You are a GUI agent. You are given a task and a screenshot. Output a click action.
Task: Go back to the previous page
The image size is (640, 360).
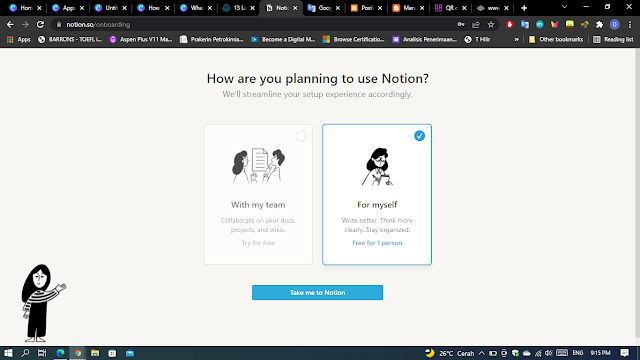(x=10, y=24)
